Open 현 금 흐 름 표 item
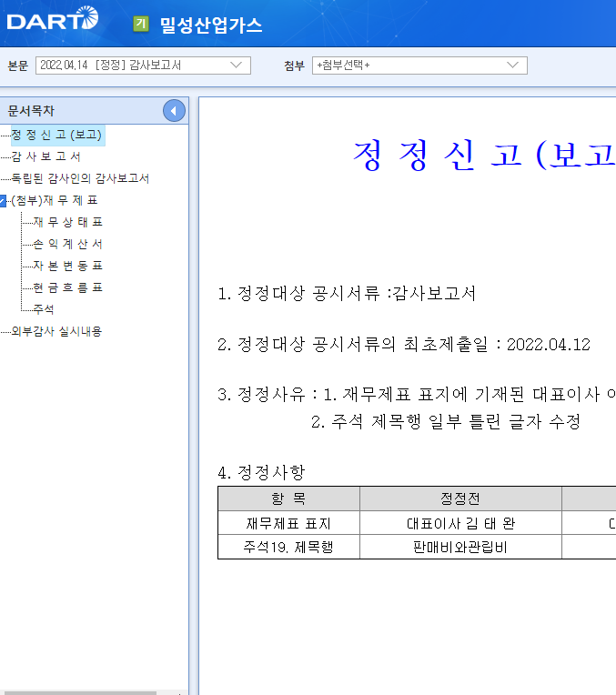This screenshot has width=616, height=695. (x=68, y=287)
